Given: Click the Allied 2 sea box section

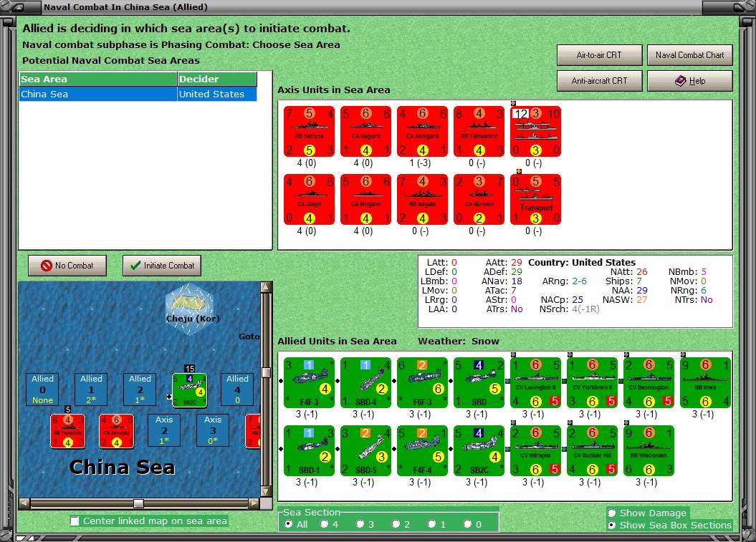Looking at the screenshot, I should coord(140,389).
